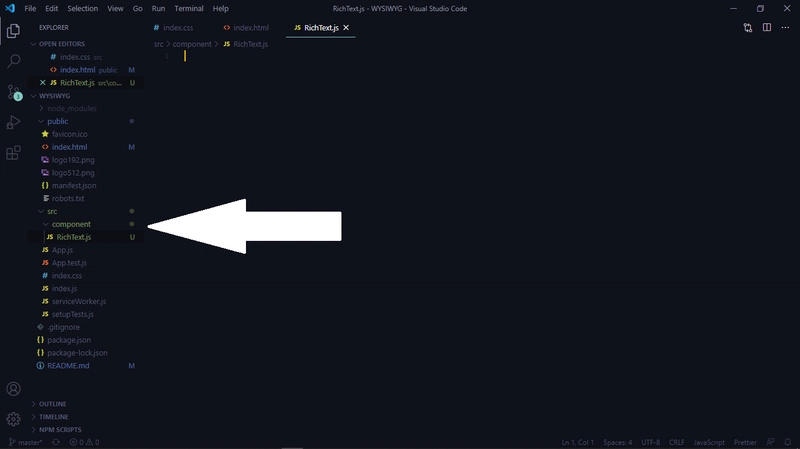Open the Go menu

138,9
